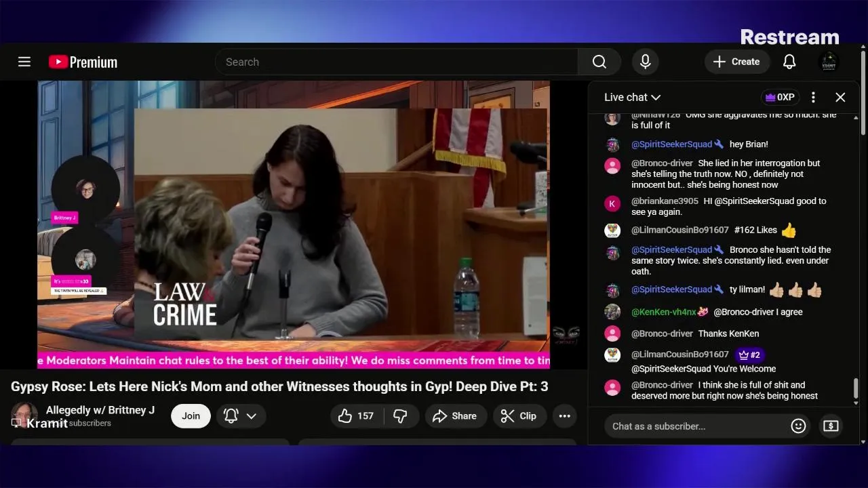The width and height of the screenshot is (868, 488).
Task: Open the account avatar menu
Action: 829,62
